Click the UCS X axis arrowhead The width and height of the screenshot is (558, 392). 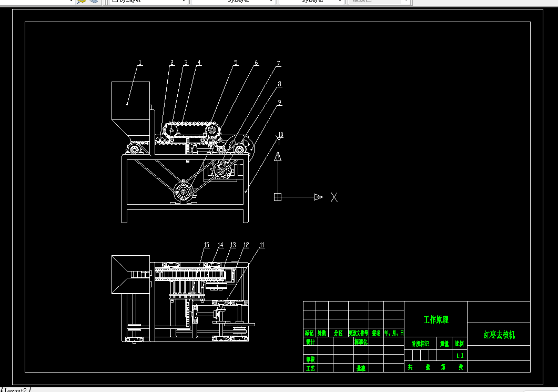tap(319, 197)
